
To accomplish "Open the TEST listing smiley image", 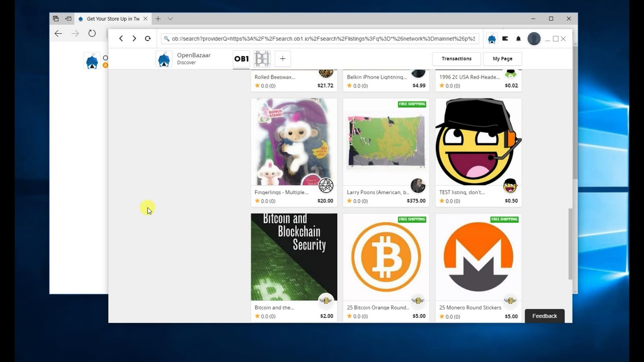I will click(x=478, y=142).
